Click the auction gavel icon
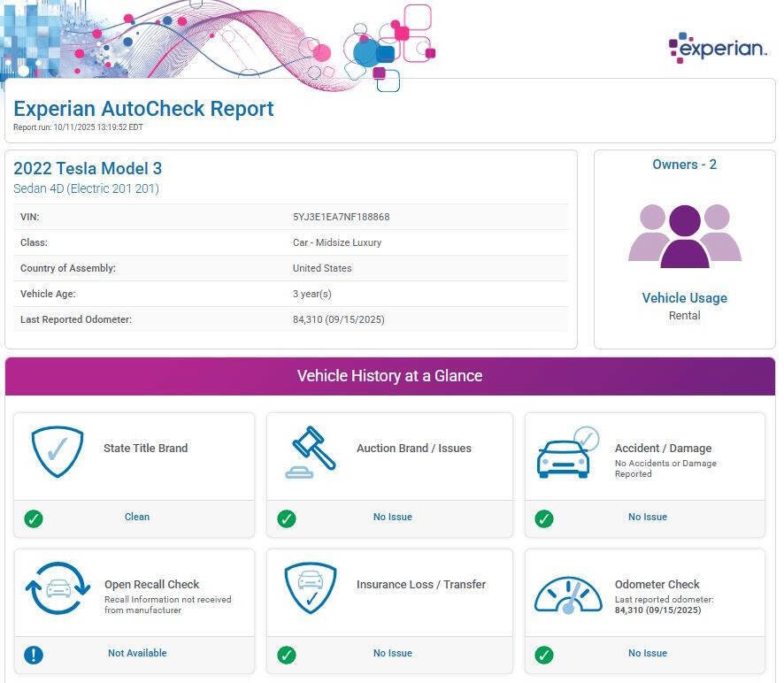 pos(311,452)
